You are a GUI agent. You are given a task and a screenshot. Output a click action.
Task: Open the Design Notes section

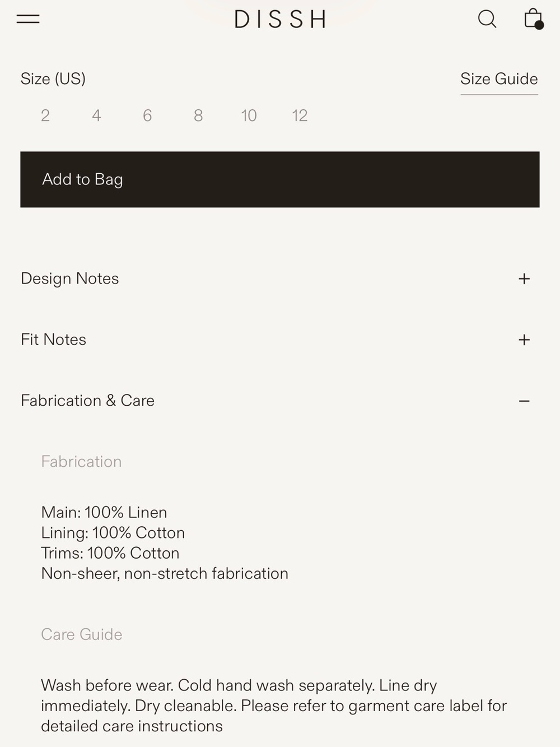pos(279,279)
